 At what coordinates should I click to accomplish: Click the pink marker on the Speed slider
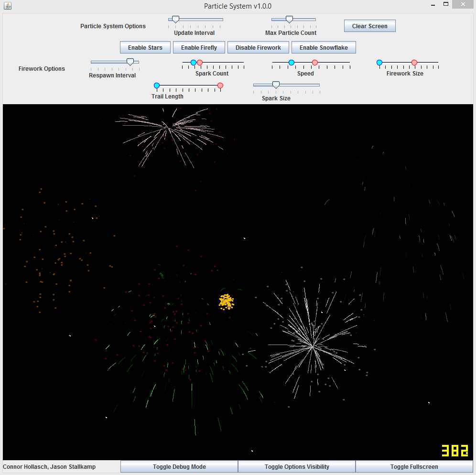314,62
